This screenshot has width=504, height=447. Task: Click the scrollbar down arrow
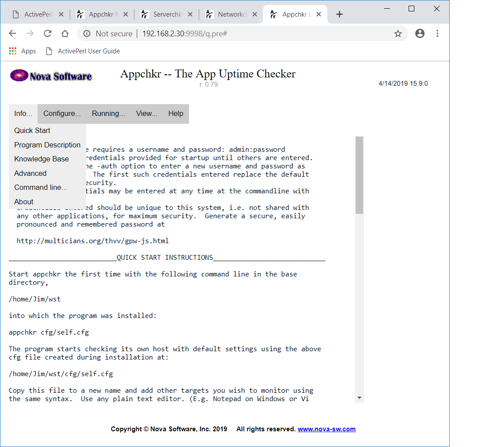(x=359, y=398)
